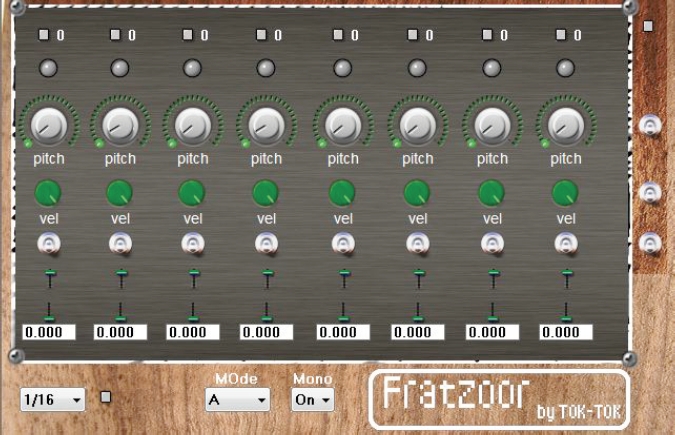Click the upper mini slider of step 1

click(50, 278)
